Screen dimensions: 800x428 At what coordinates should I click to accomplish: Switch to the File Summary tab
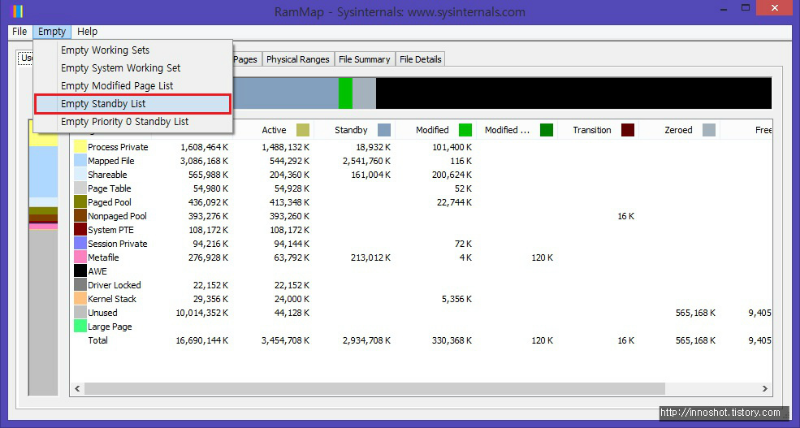(364, 59)
